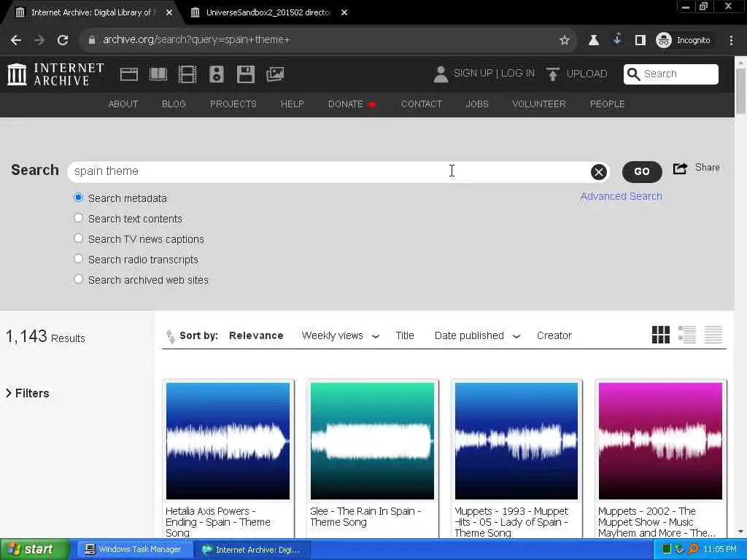
Task: Select Search archived web sites option
Action: pyautogui.click(x=79, y=279)
